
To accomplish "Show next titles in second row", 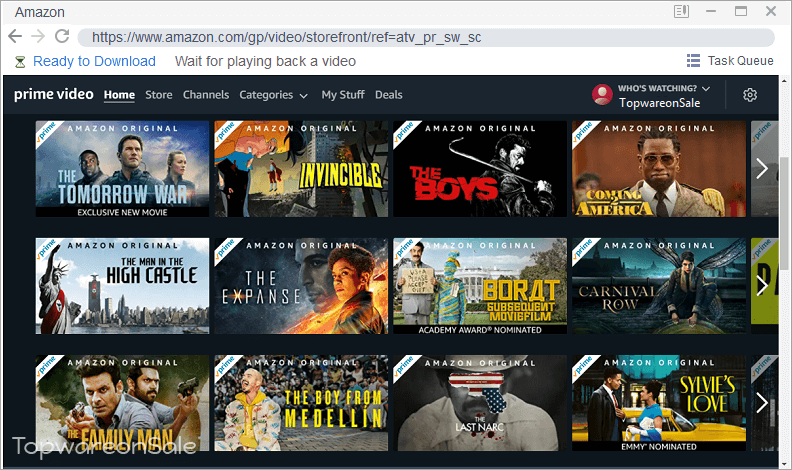I will tap(762, 286).
